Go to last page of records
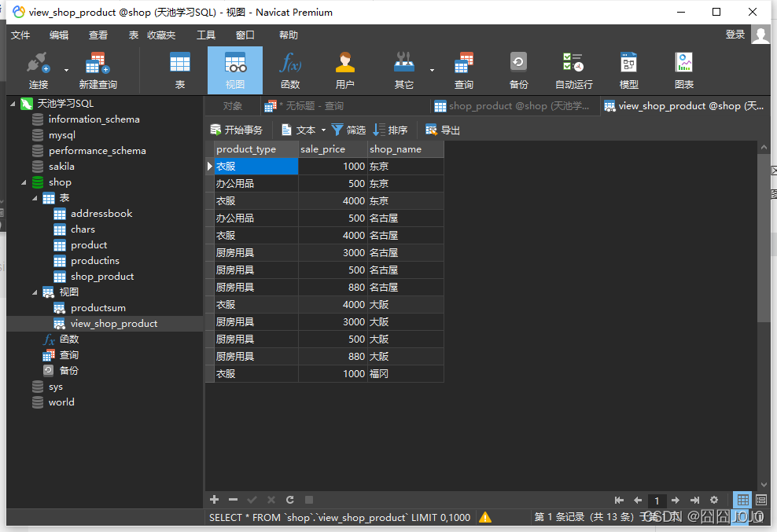Screen dimensions: 777x532 694,501
